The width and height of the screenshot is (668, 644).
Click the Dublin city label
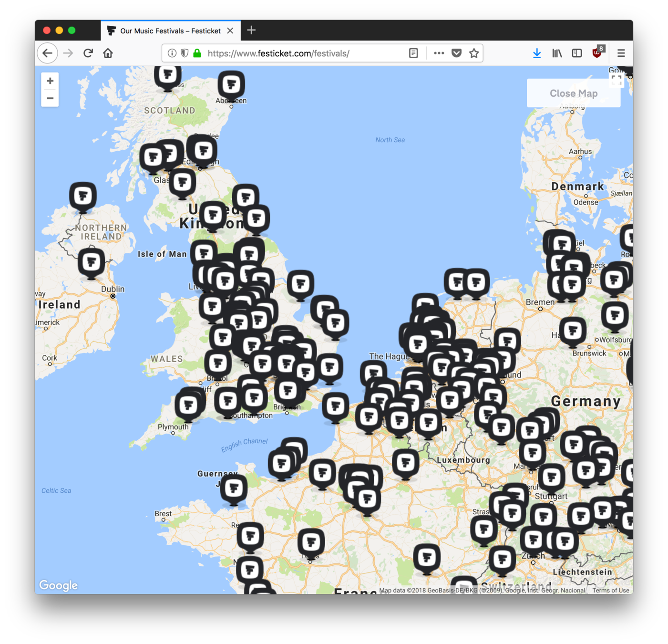pyautogui.click(x=113, y=289)
